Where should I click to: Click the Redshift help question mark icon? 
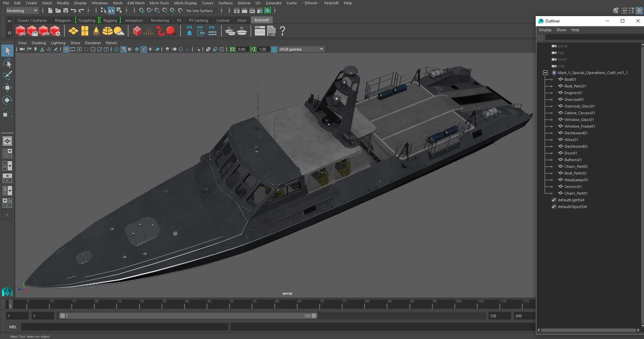pyautogui.click(x=282, y=31)
